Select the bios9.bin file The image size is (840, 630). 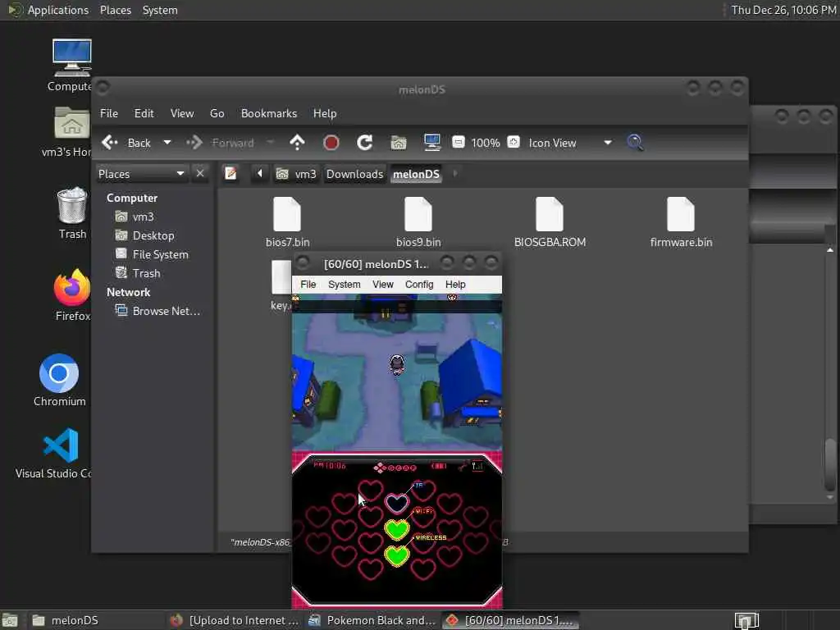tap(418, 221)
